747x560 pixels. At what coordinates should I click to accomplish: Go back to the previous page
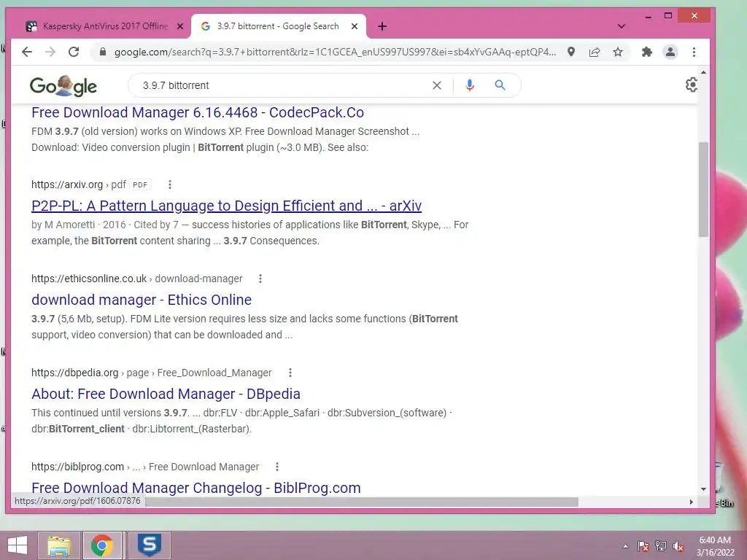(27, 52)
